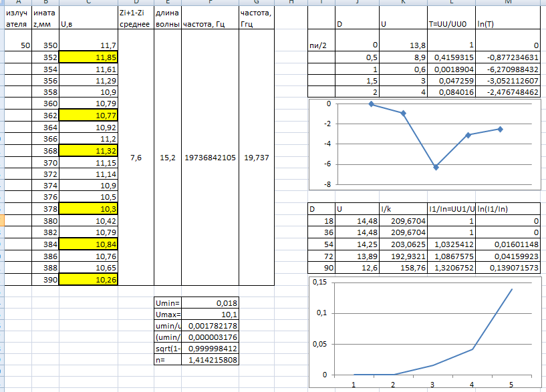Screen dimensions: 546x392
Task: Click the z value 390 cell
Action: tap(45, 280)
